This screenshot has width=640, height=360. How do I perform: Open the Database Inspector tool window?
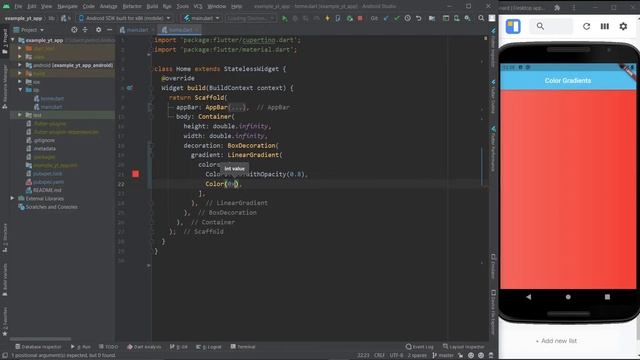(x=38, y=347)
